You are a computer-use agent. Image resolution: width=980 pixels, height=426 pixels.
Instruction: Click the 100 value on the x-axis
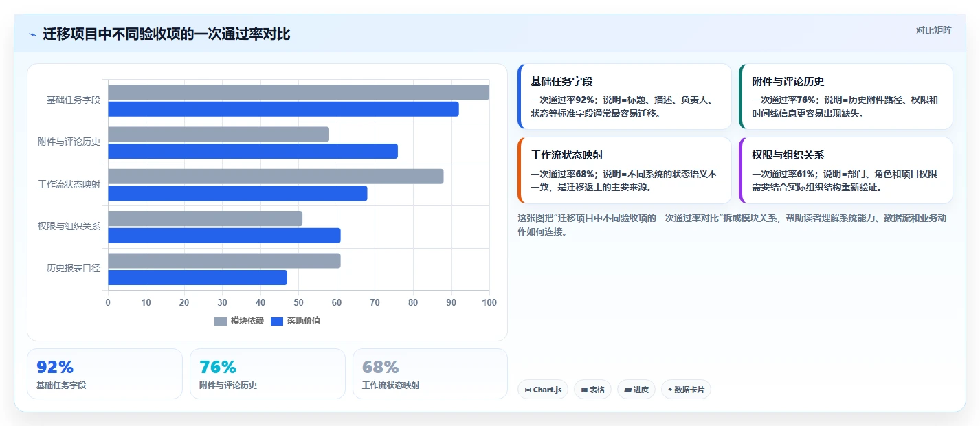[x=489, y=302]
